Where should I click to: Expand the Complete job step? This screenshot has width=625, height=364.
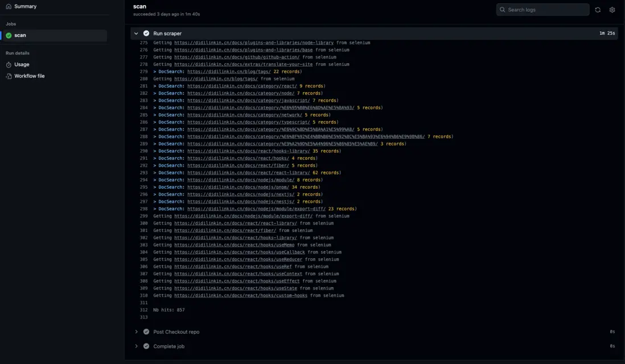136,346
